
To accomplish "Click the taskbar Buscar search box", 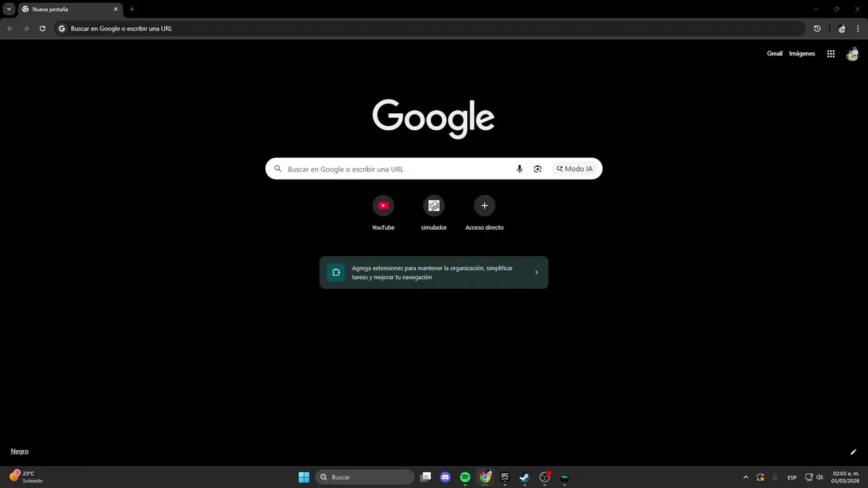I will (x=365, y=477).
